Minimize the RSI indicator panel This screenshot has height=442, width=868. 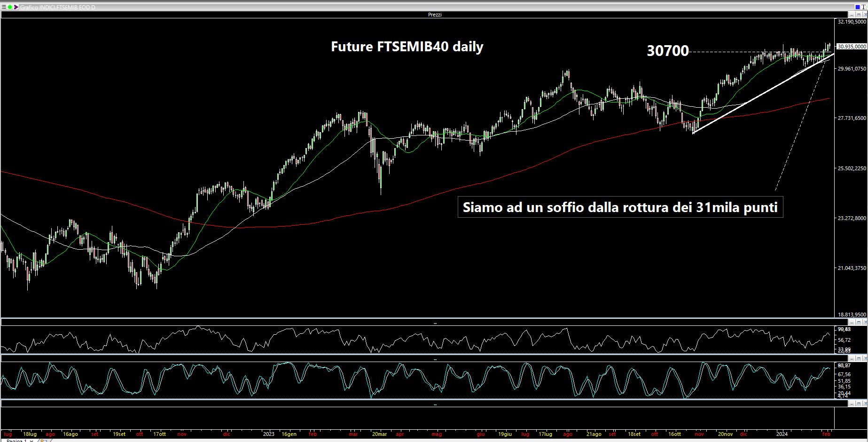tap(852, 322)
